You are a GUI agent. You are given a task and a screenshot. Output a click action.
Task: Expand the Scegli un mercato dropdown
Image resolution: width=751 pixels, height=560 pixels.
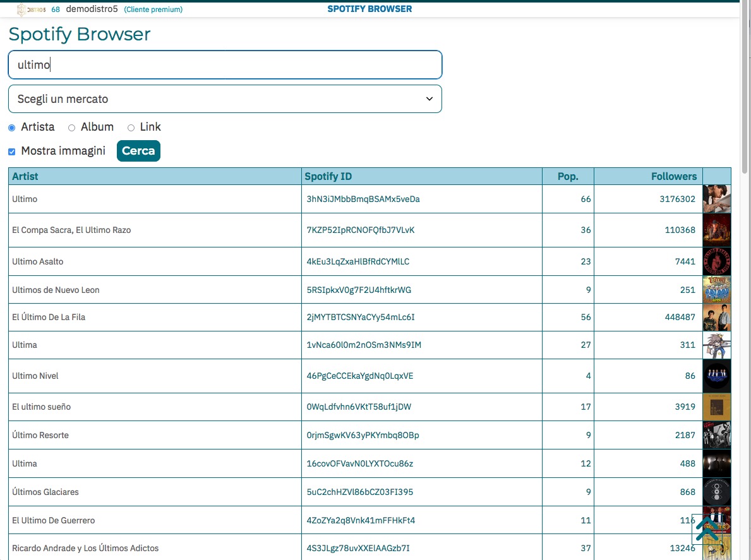[x=225, y=99]
